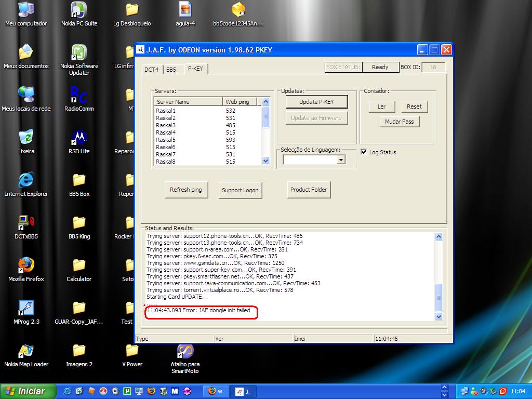
Task: Click the Update P-KEY button
Action: (x=316, y=102)
